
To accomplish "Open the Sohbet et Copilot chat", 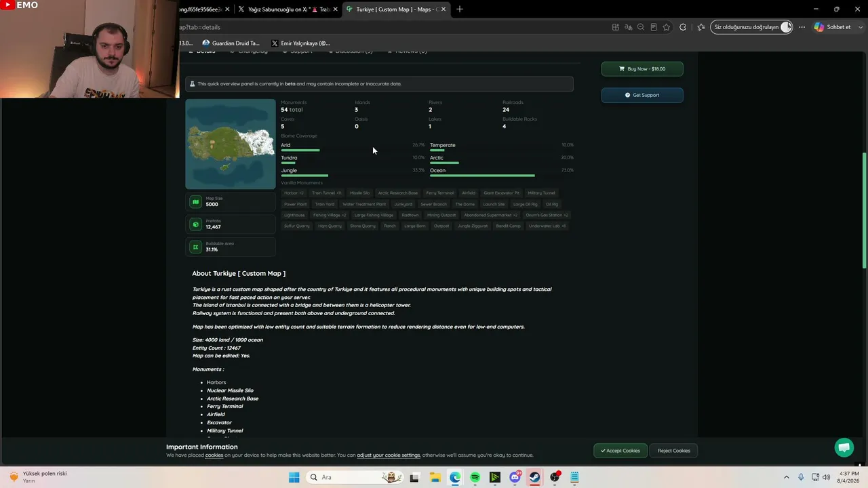I will click(x=833, y=27).
